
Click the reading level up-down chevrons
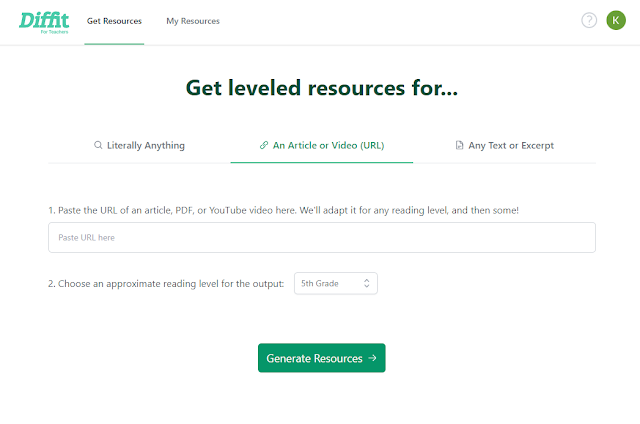click(x=367, y=283)
